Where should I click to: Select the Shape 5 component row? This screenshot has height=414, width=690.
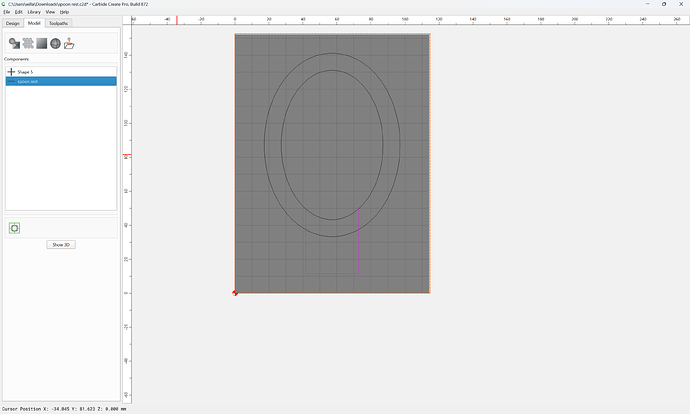pyautogui.click(x=61, y=72)
